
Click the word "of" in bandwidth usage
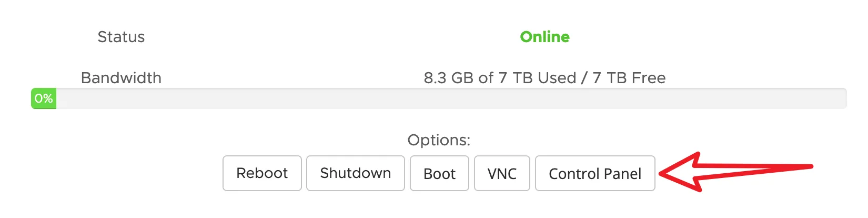(486, 78)
